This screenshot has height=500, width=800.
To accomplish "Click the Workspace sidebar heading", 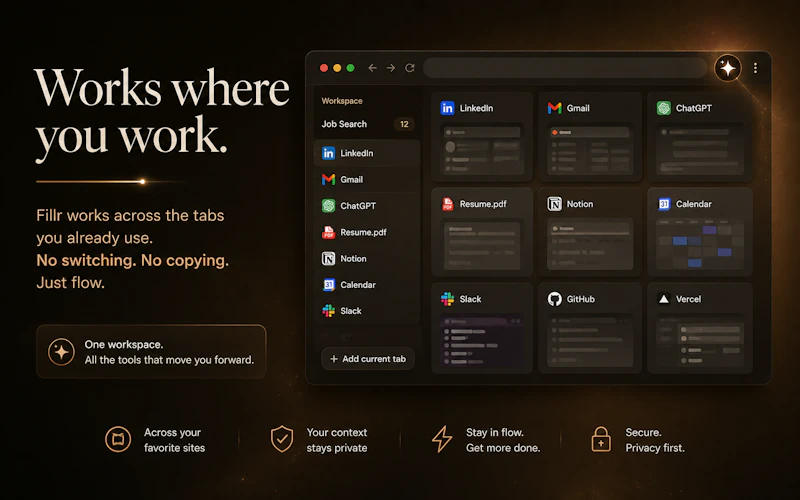I will coord(342,101).
